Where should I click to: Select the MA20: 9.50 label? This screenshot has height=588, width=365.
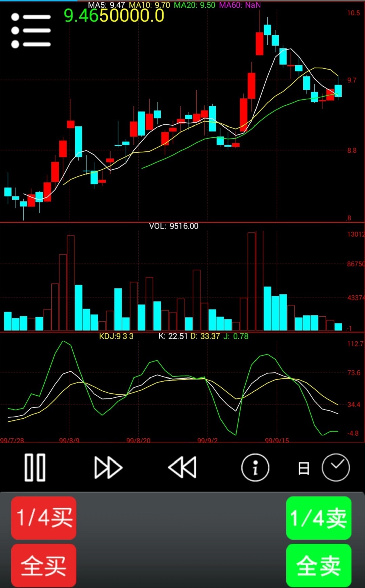[x=194, y=5]
